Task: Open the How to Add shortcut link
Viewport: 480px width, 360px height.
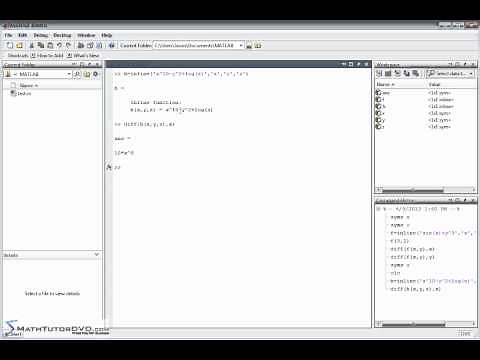Action: (47, 56)
